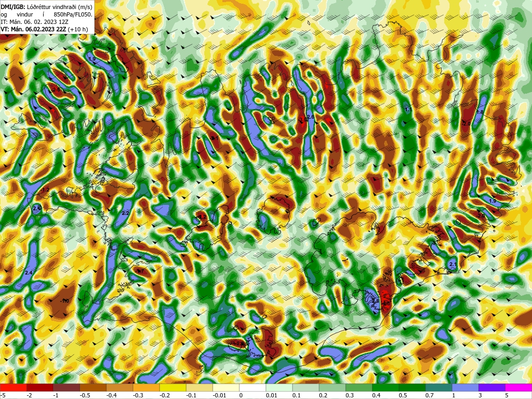Click the 'VT: Mán. 06.02.2023 22Z (+10 h)' line
532x399 pixels.
click(45, 29)
